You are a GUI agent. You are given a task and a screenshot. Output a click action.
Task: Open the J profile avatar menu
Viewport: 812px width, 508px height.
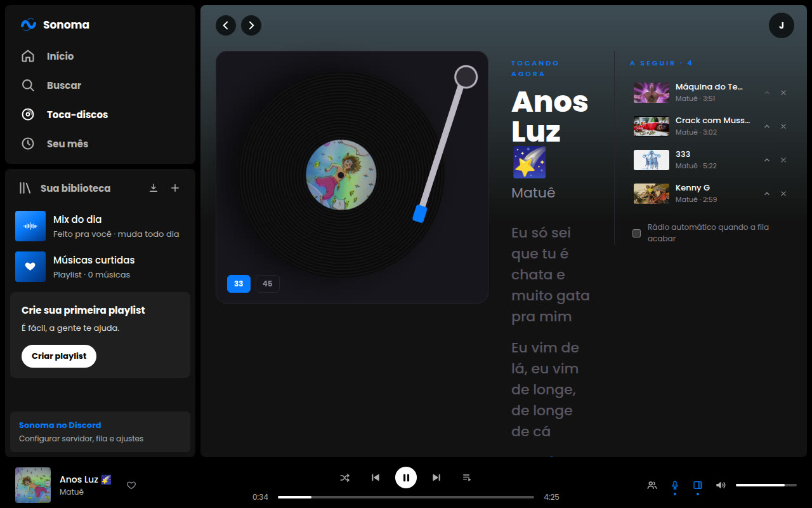click(x=782, y=25)
